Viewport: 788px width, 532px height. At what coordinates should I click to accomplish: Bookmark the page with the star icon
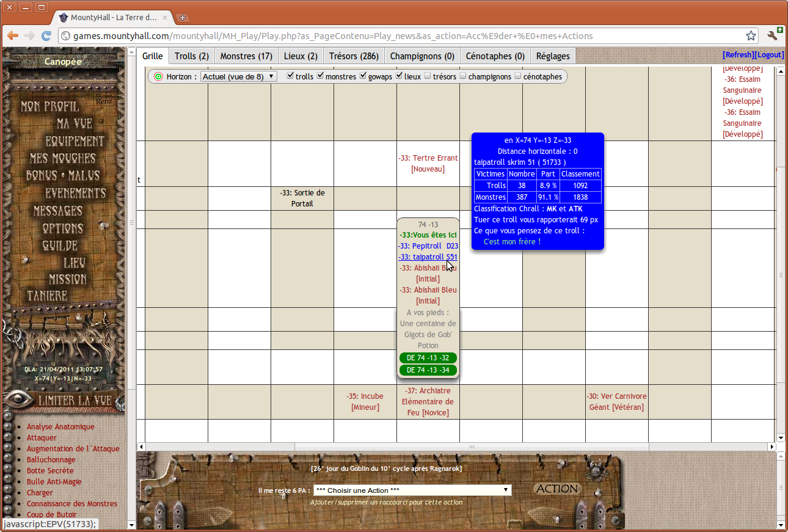pos(751,36)
